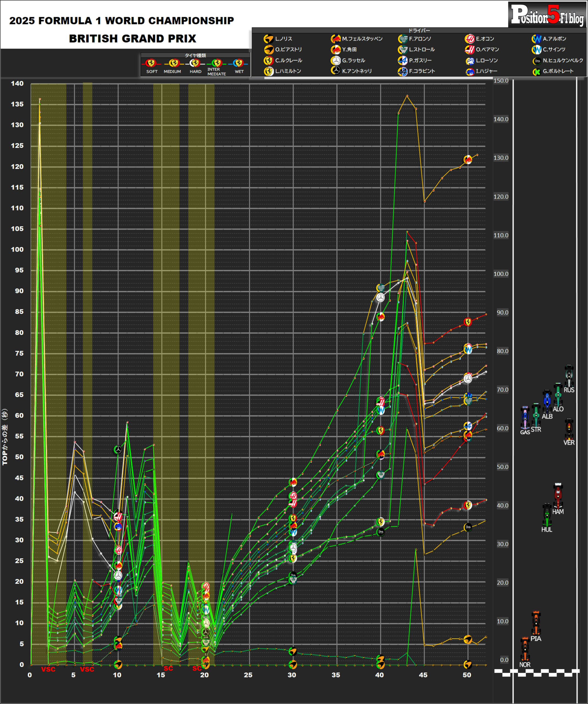Click lap 35 on the horizontal axis

click(x=336, y=675)
